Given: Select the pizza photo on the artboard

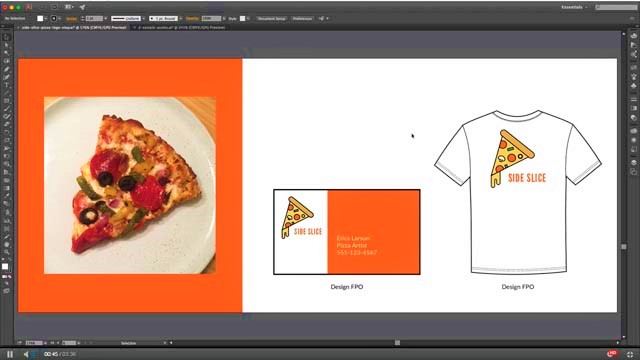Looking at the screenshot, I should [x=130, y=185].
